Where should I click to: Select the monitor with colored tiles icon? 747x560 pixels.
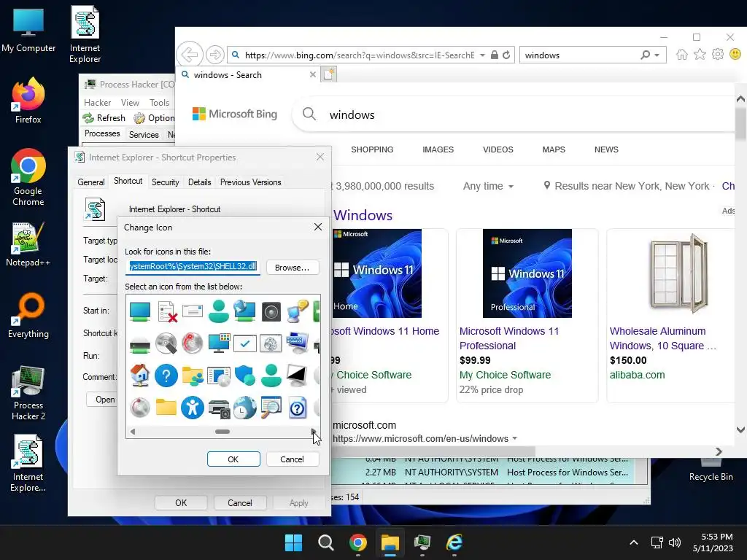click(219, 343)
